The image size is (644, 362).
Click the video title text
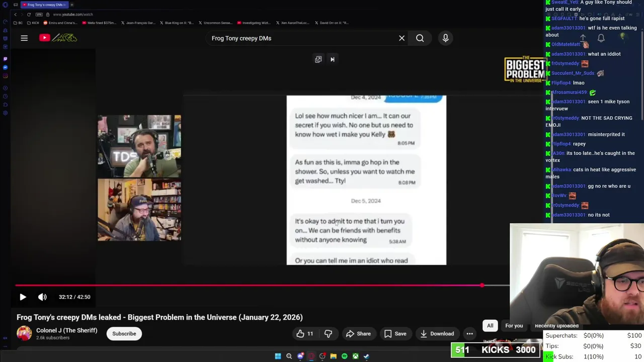pos(159,317)
